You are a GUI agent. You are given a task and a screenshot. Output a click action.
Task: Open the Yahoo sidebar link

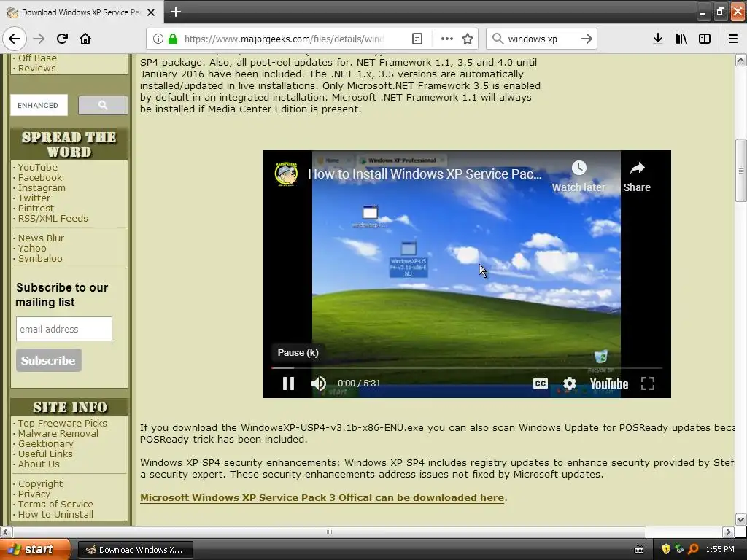pos(32,248)
